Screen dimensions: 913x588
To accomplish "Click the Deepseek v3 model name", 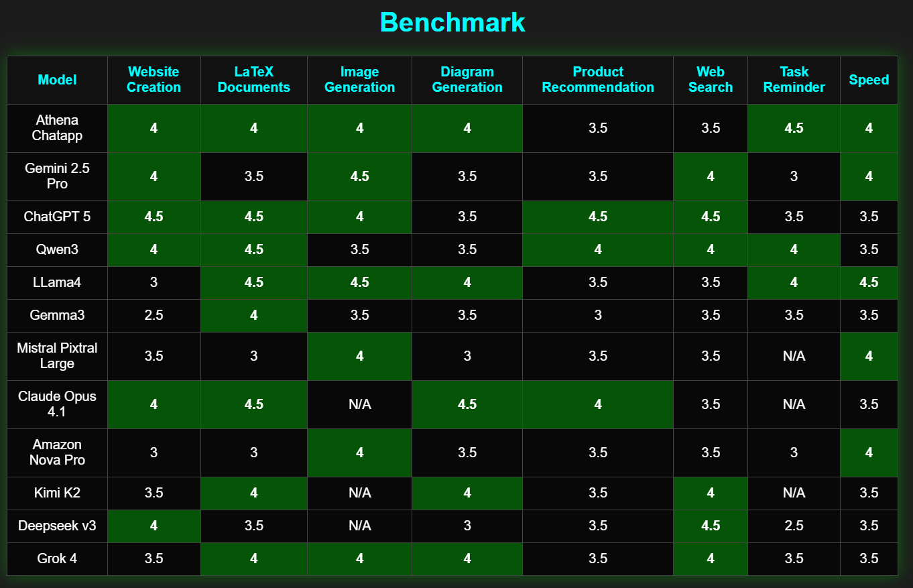I will [57, 526].
